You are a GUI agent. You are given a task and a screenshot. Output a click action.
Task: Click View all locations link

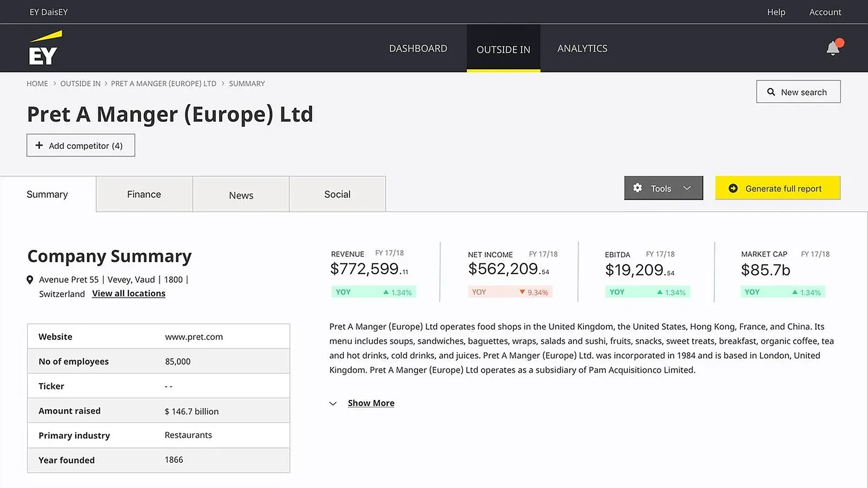click(x=128, y=293)
